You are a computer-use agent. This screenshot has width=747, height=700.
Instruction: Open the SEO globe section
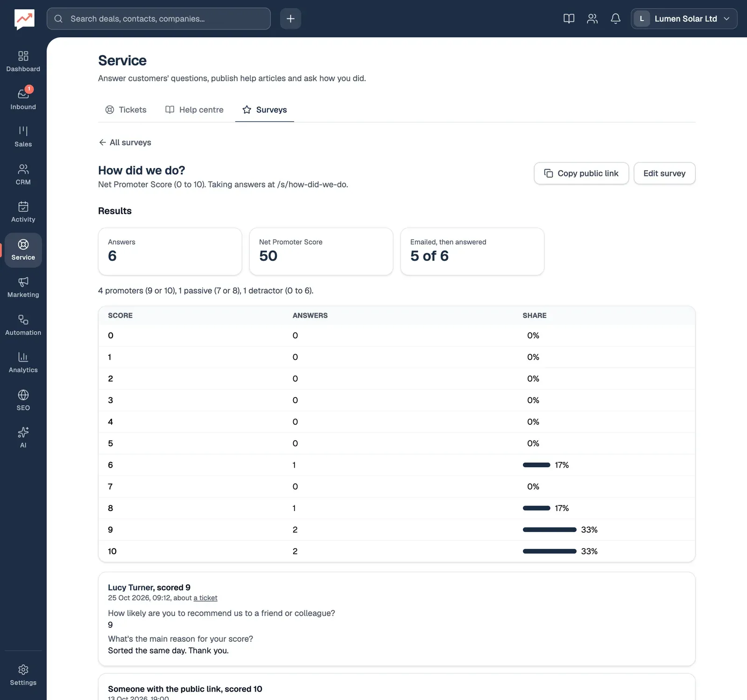pos(23,400)
